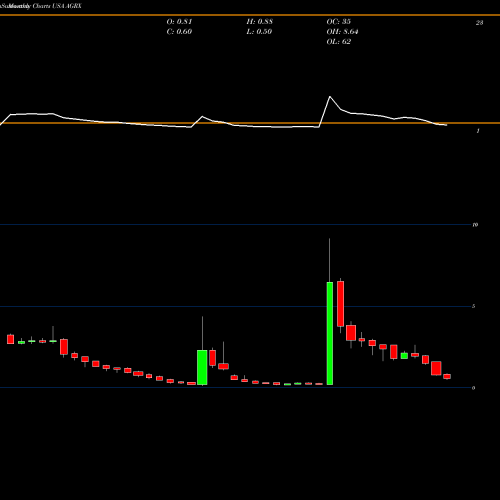500x500 pixels.
Task: Click the axis label 5 on price scale
Action: (x=474, y=306)
